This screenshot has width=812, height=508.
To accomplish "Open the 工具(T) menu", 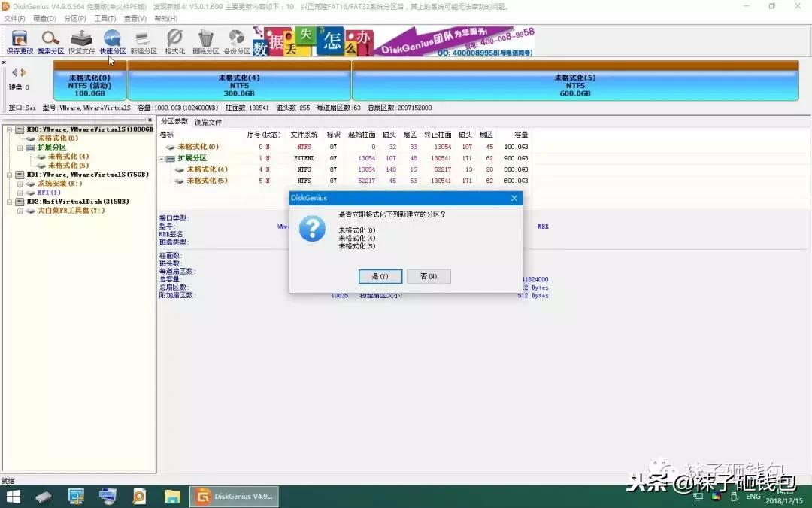I will pos(105,18).
